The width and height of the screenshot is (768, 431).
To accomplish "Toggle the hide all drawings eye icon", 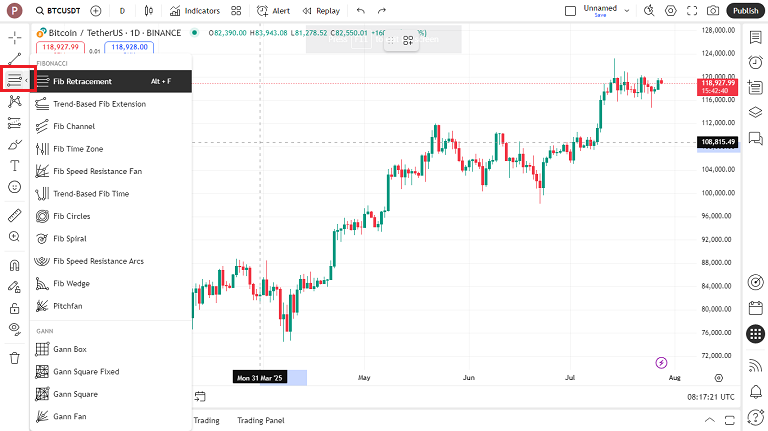I will pos(14,329).
